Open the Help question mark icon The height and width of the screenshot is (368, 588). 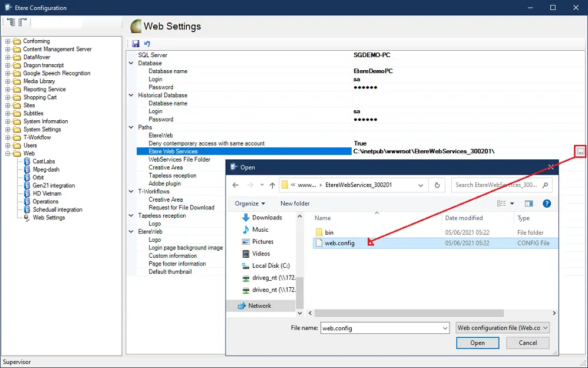[546, 203]
